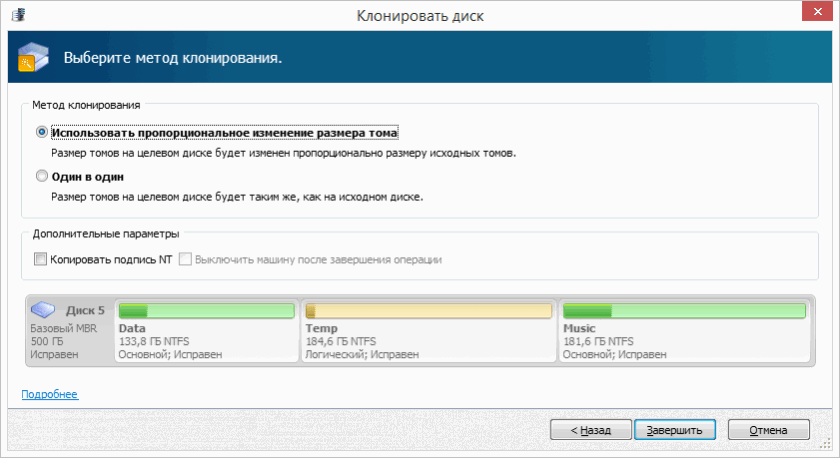Select the Temp 184,6 ГБ NTFS partition
The image size is (840, 458).
[429, 331]
